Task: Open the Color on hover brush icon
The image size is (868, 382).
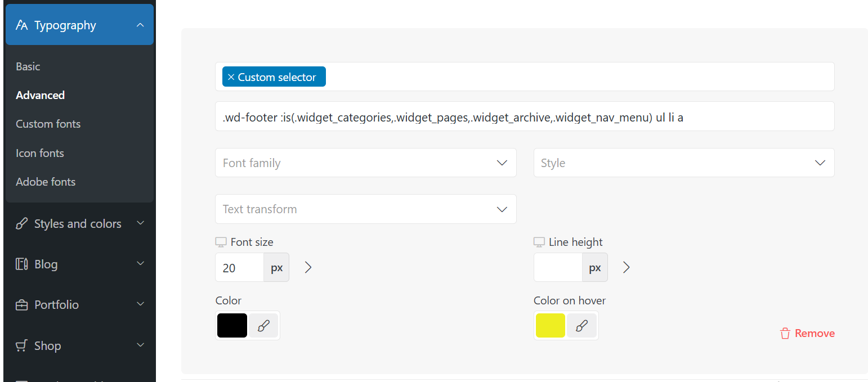Action: (x=582, y=326)
